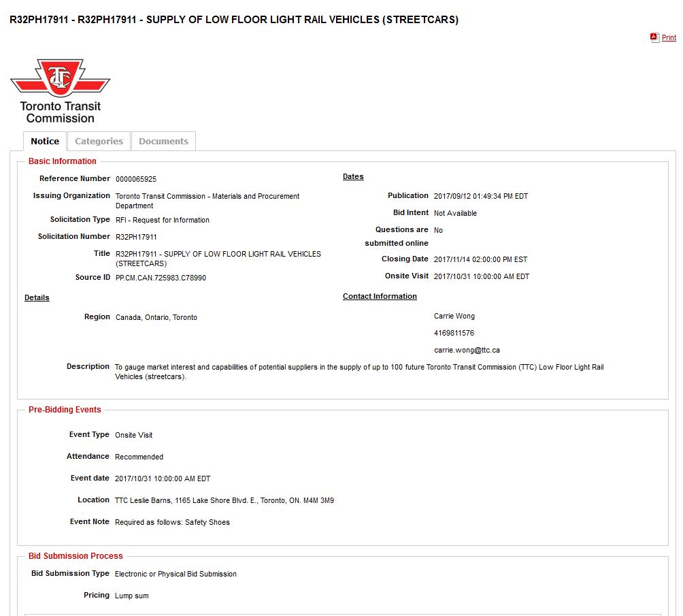Click the Basic Information section heading
Viewport: 683px width, 616px height.
point(63,161)
